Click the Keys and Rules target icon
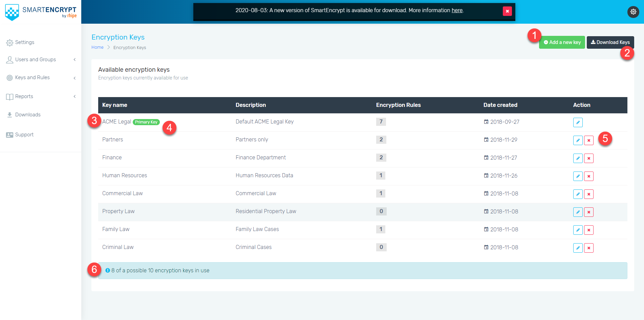The image size is (644, 320). [9, 78]
